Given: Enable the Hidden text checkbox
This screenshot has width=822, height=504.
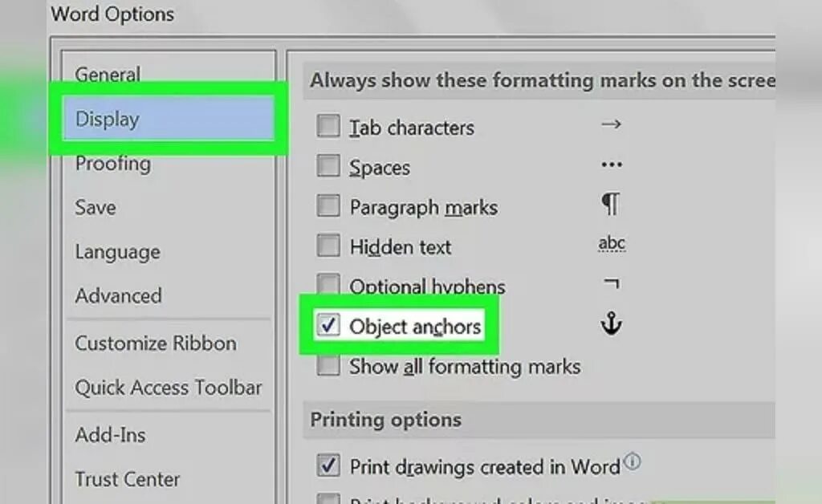Looking at the screenshot, I should pyautogui.click(x=328, y=246).
